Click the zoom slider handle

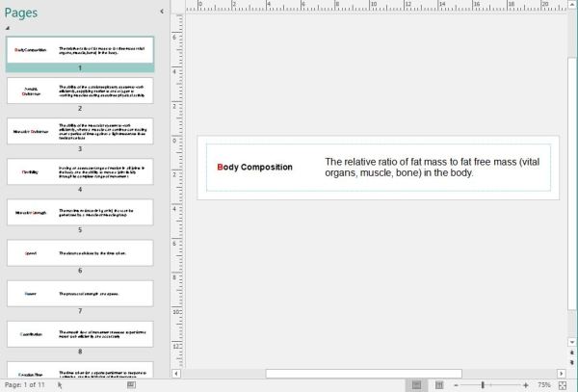click(x=483, y=384)
